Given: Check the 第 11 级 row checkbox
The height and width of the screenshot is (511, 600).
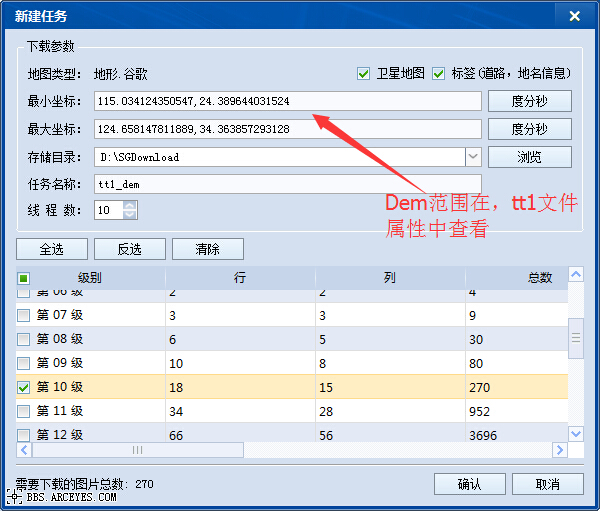Looking at the screenshot, I should [24, 411].
